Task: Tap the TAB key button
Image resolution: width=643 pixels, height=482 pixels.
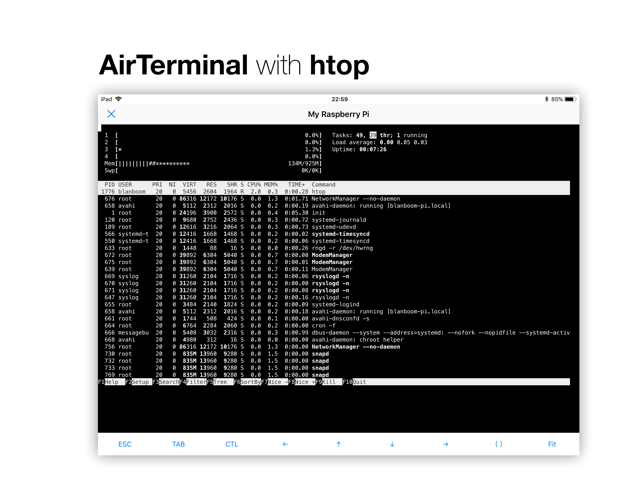Action: coord(178,444)
